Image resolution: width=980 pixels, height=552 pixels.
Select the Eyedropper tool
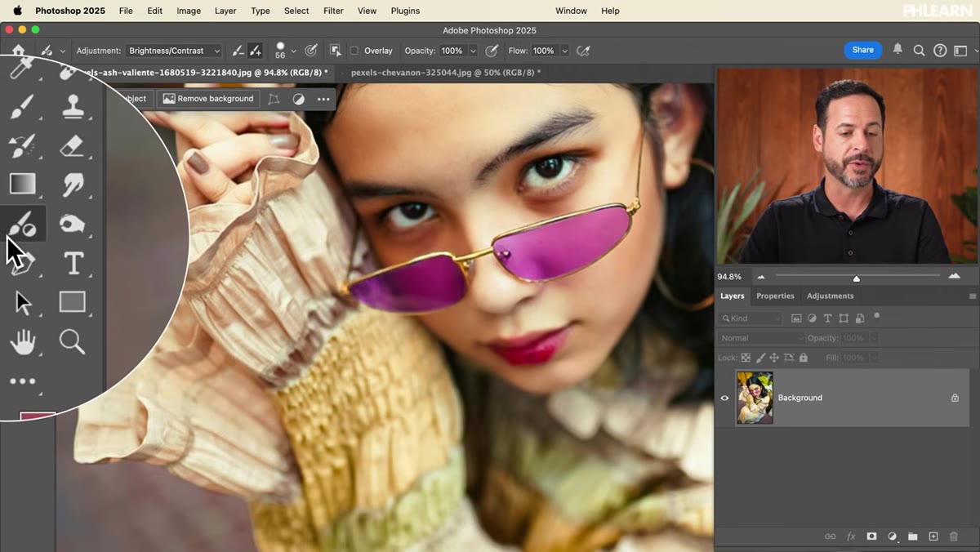(20, 69)
